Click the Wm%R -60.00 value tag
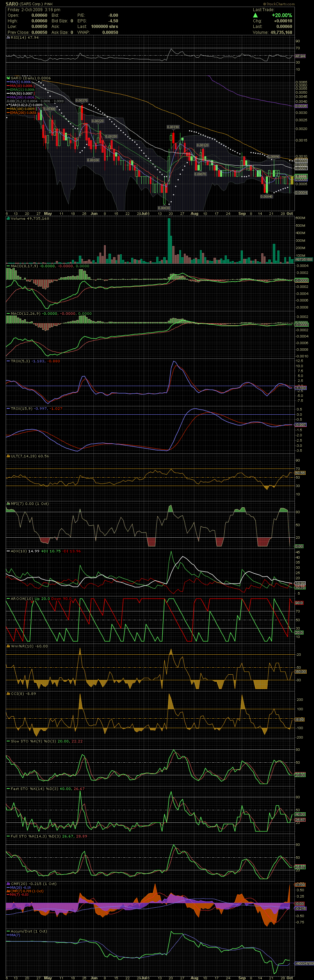Image resolution: width=314 pixels, height=980 pixels. (300, 672)
